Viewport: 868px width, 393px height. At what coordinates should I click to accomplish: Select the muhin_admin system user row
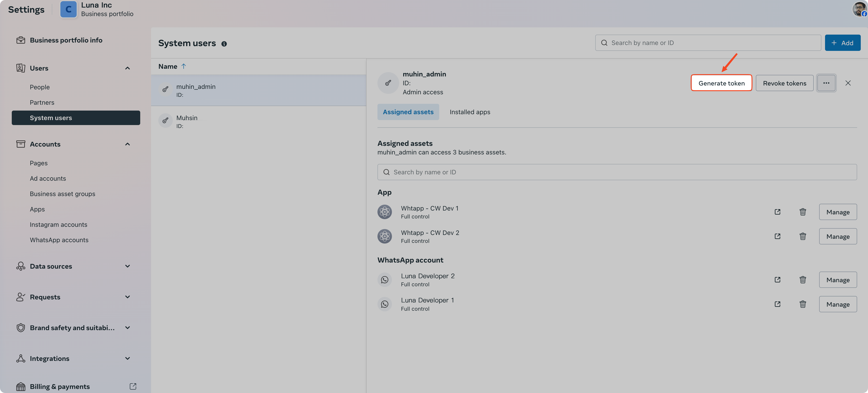coord(259,90)
